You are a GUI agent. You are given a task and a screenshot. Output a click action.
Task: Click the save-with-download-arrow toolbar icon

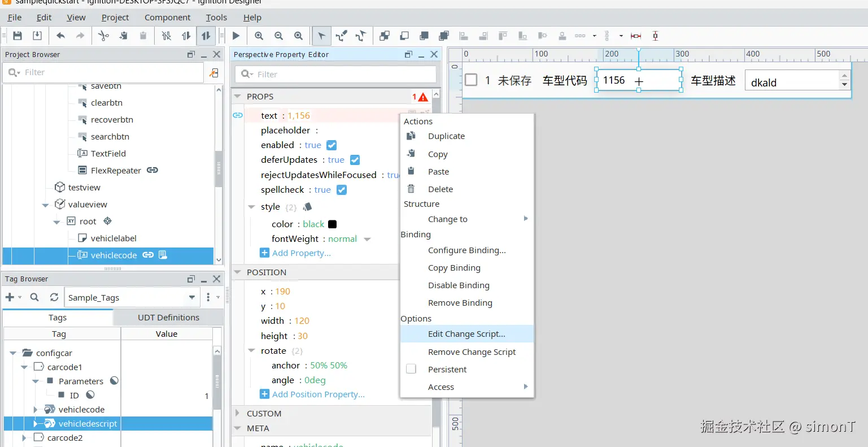pyautogui.click(x=37, y=36)
